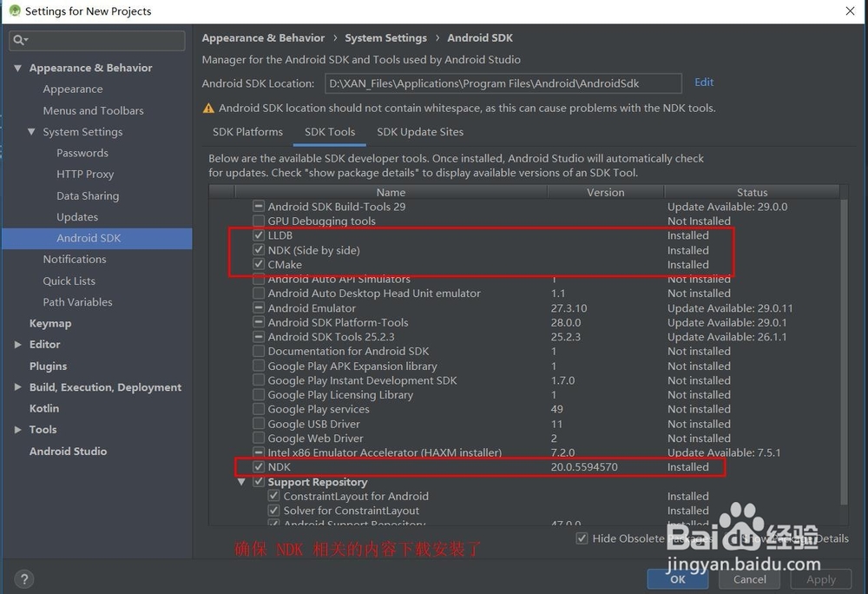Check Google USB Driver checkbox

[x=258, y=424]
